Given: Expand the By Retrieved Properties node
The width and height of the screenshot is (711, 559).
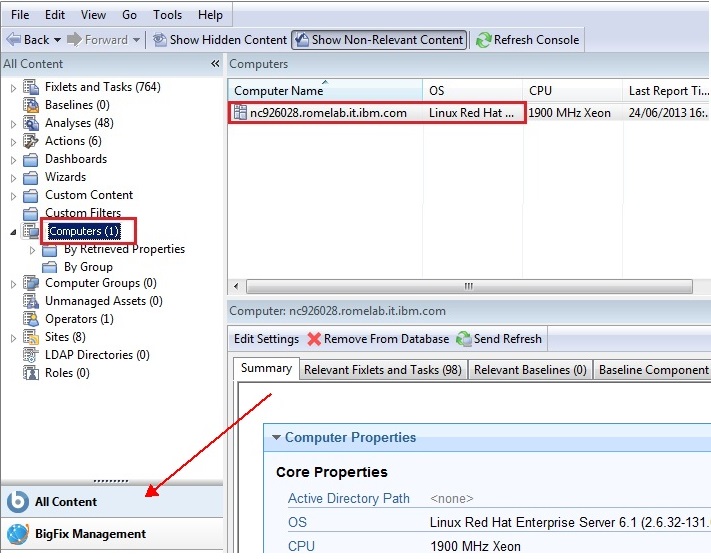Looking at the screenshot, I should pyautogui.click(x=32, y=250).
